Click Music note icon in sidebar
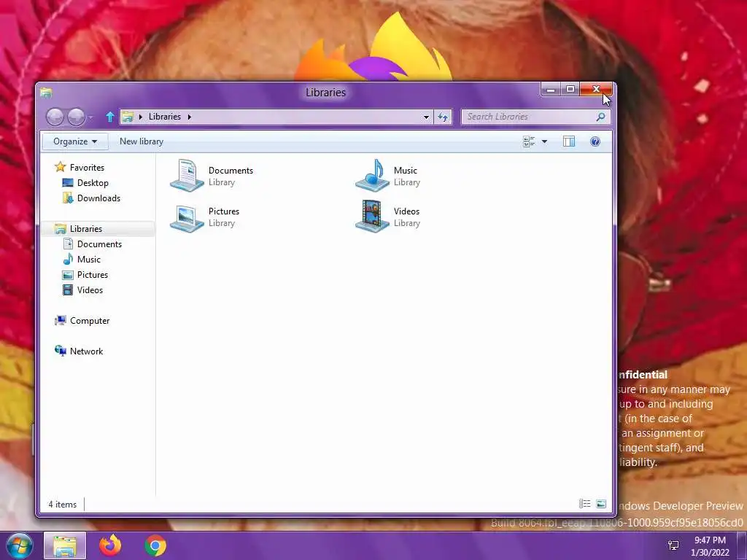The width and height of the screenshot is (747, 560). pos(68,259)
